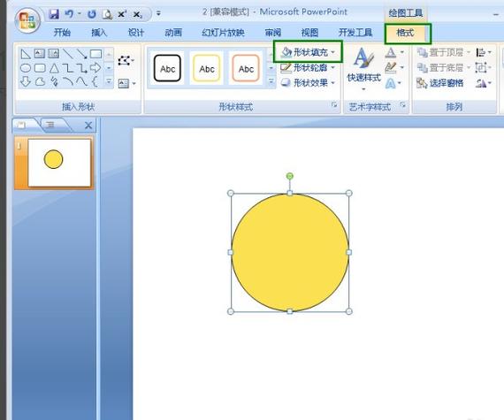Select the right triangle shape in gallery
This screenshot has height=420, width=504.
26,54
